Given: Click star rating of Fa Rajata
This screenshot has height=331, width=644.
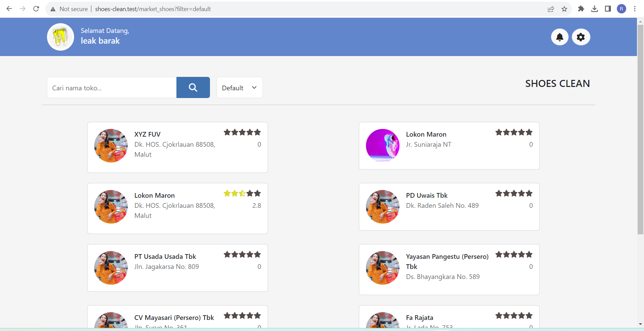Looking at the screenshot, I should 514,316.
